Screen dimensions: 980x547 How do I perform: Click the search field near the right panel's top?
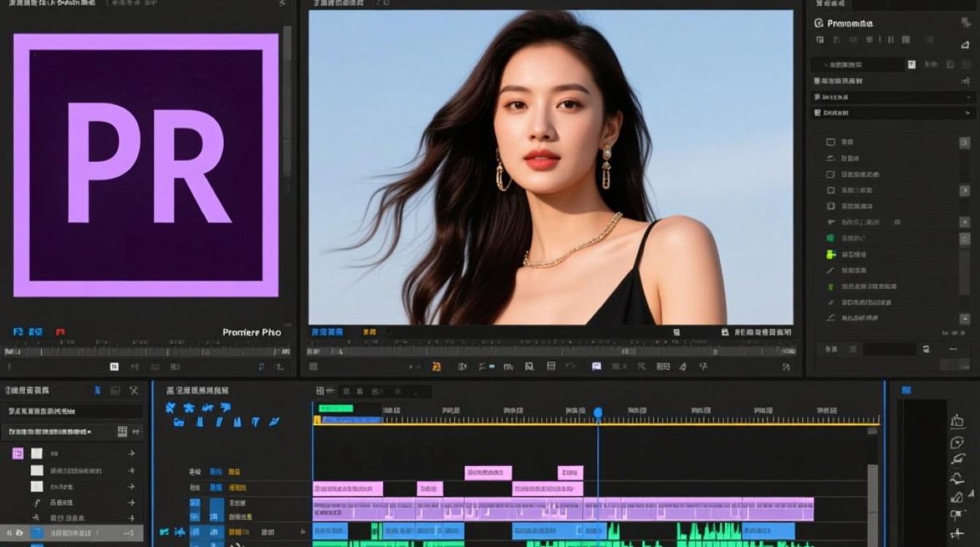[x=858, y=64]
